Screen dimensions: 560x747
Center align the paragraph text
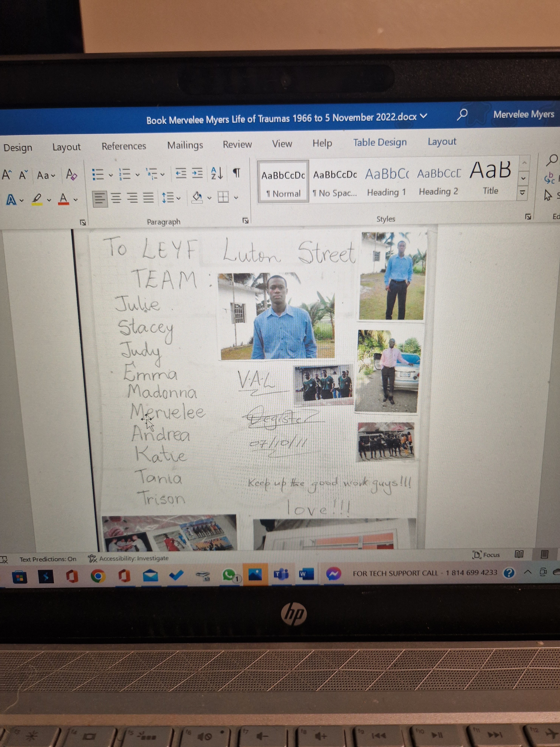[116, 198]
